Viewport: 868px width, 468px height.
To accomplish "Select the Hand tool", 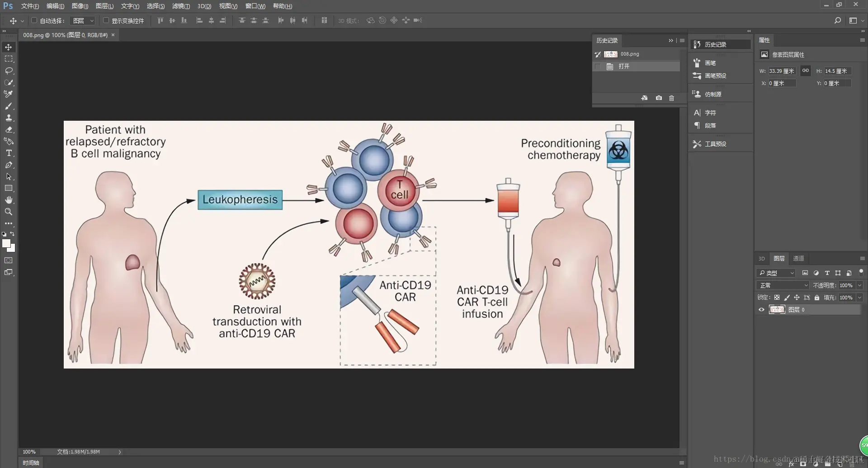I will click(9, 200).
